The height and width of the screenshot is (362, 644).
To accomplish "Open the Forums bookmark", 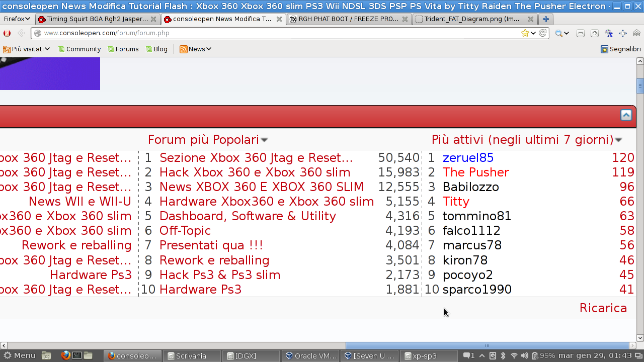I will coord(123,49).
